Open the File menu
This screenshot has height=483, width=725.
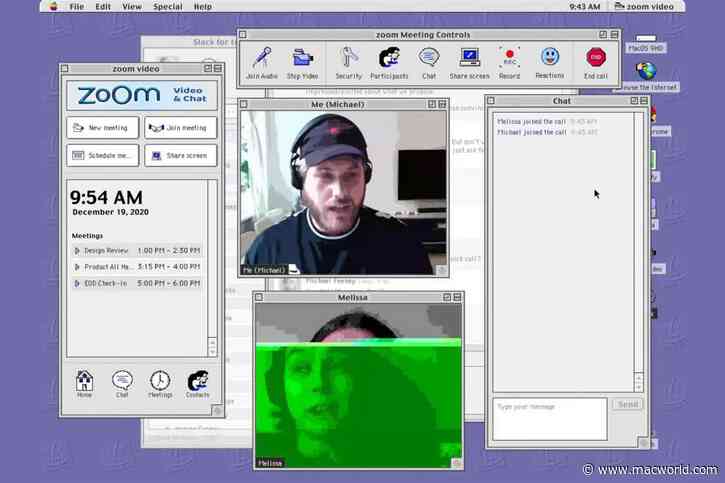pyautogui.click(x=77, y=6)
